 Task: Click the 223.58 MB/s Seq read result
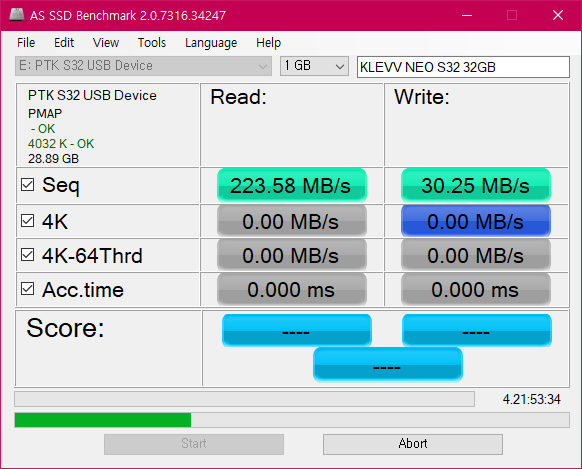click(292, 185)
